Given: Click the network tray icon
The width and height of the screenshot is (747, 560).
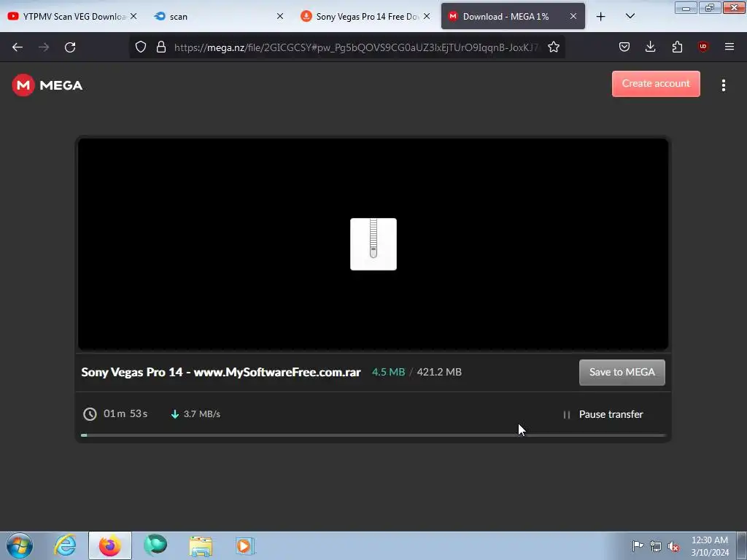Looking at the screenshot, I should tap(656, 546).
